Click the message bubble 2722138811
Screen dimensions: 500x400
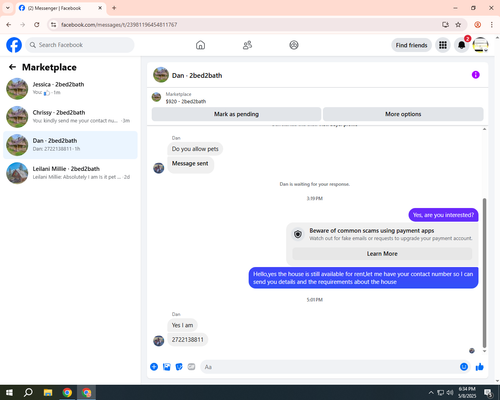pos(187,340)
